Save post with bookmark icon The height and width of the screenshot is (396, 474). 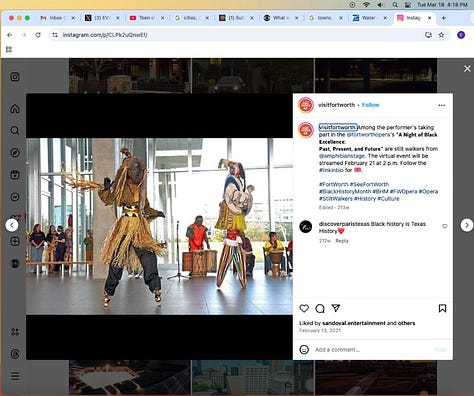442,308
